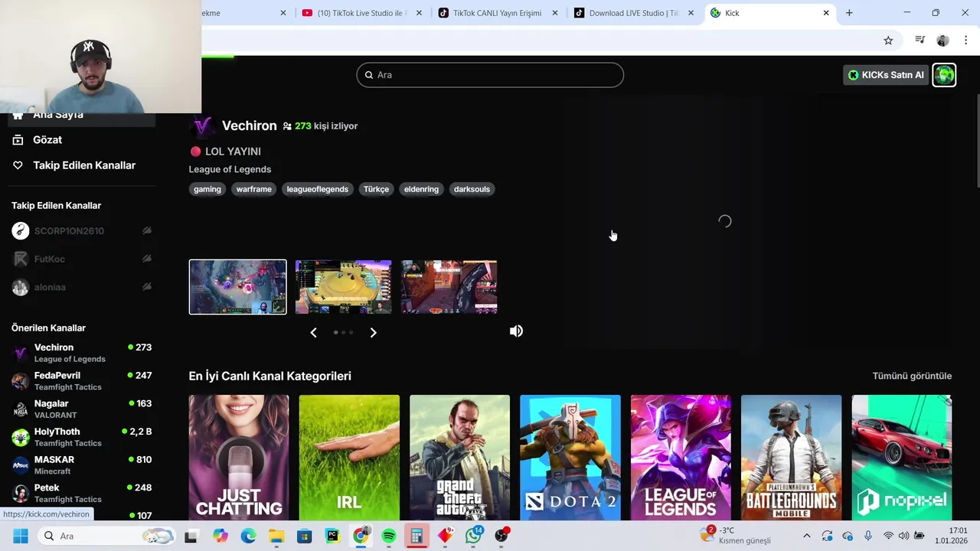Viewport: 980px width, 551px height.
Task: Open recommended channel Vechiron in sidebar
Action: pyautogui.click(x=81, y=353)
